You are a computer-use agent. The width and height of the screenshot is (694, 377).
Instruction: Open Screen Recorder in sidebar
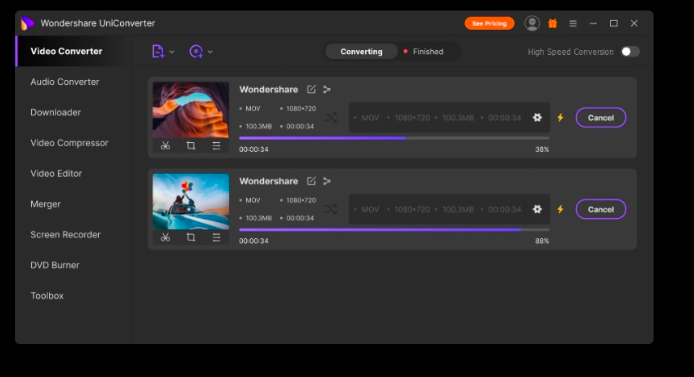point(65,235)
